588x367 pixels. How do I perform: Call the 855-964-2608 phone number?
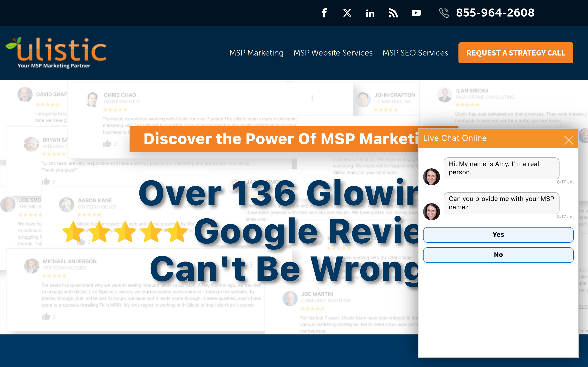(495, 13)
